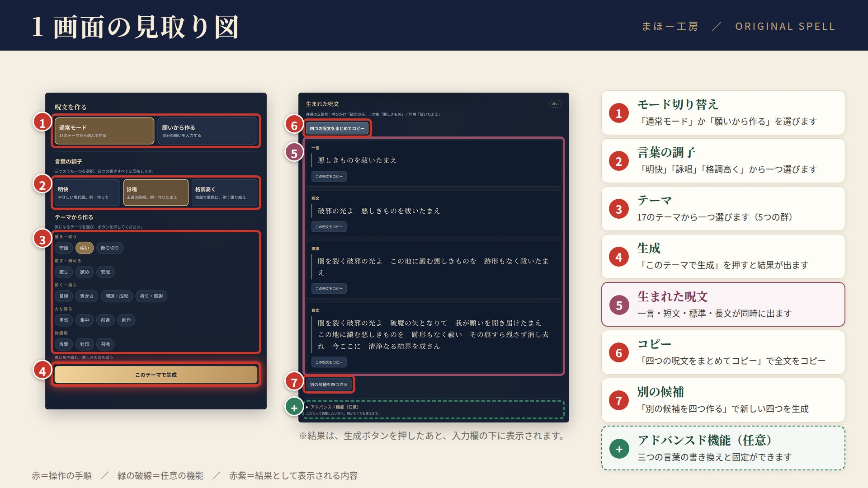Tap the 勇気 theme chip

(64, 320)
